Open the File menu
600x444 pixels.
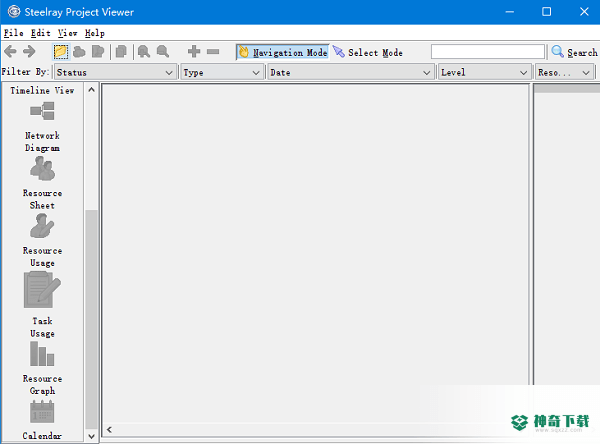click(x=14, y=33)
